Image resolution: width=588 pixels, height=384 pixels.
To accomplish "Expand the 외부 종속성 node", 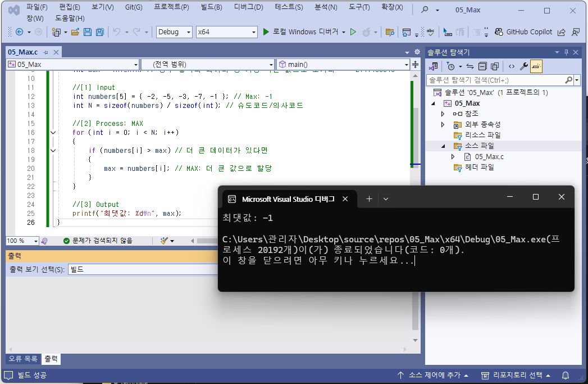I will 443,125.
